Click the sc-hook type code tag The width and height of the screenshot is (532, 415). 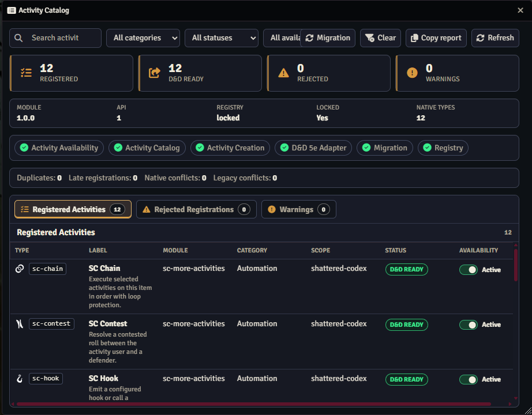tap(46, 378)
